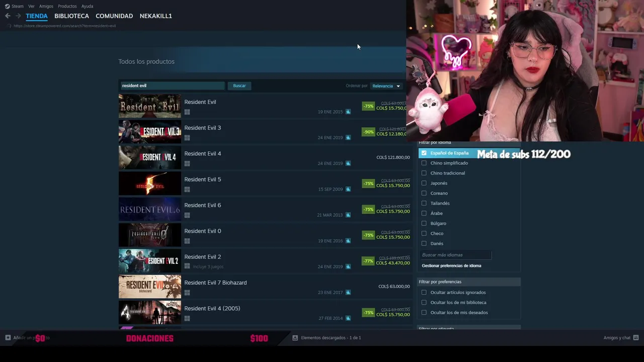The width and height of the screenshot is (644, 362).
Task: Enable the Japonés language filter
Action: (424, 183)
